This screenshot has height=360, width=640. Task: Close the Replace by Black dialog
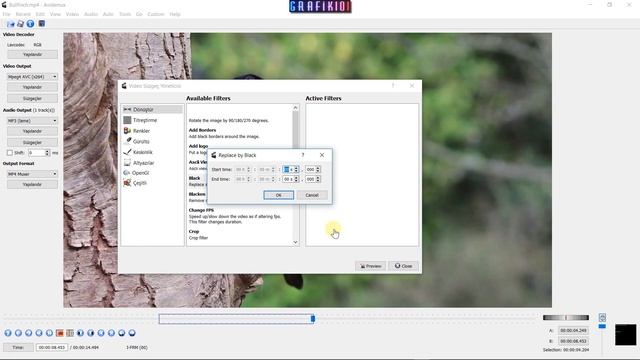[322, 155]
